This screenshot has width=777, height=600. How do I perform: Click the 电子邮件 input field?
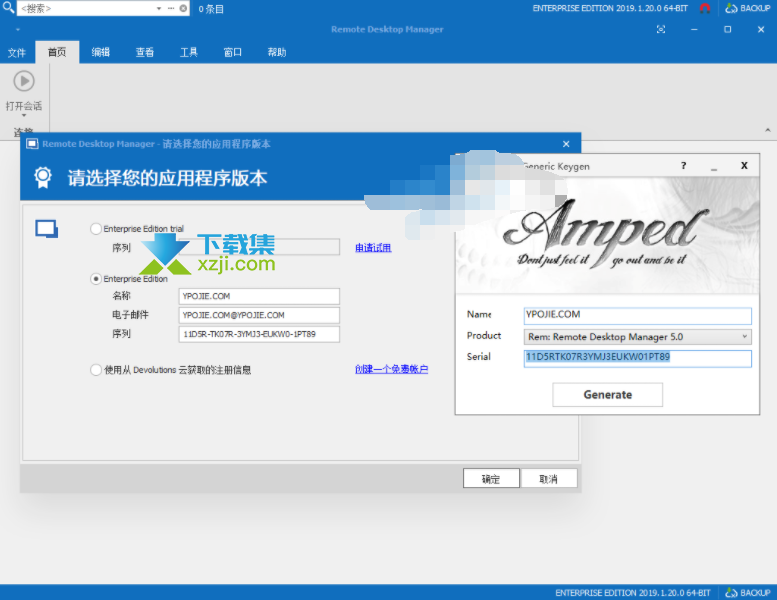(x=259, y=315)
